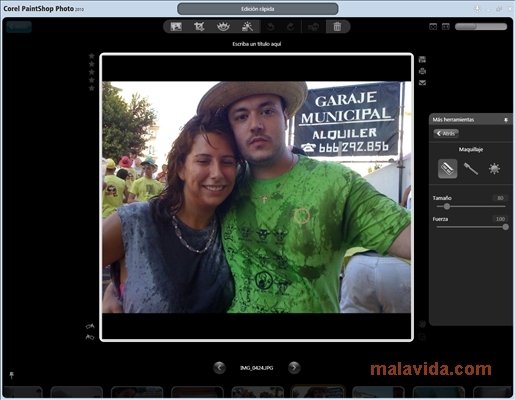Viewport: 515px width, 400px height.
Task: Click the save floppy disk icon beside photo
Action: coord(422,60)
